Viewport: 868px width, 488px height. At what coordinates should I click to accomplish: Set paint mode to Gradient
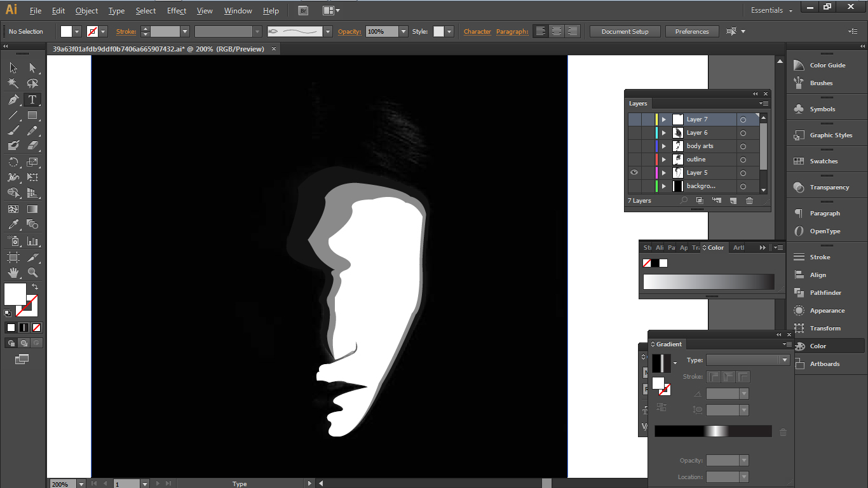tap(24, 328)
